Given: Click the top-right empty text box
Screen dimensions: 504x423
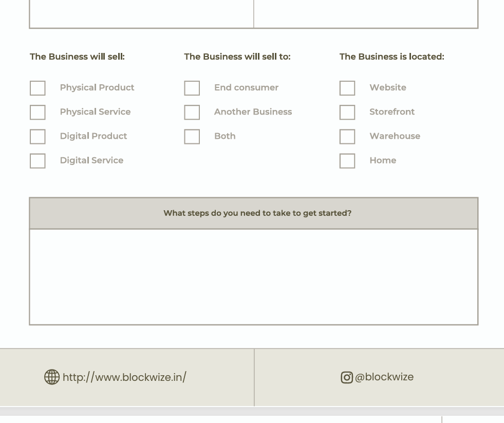Looking at the screenshot, I should pyautogui.click(x=366, y=13).
